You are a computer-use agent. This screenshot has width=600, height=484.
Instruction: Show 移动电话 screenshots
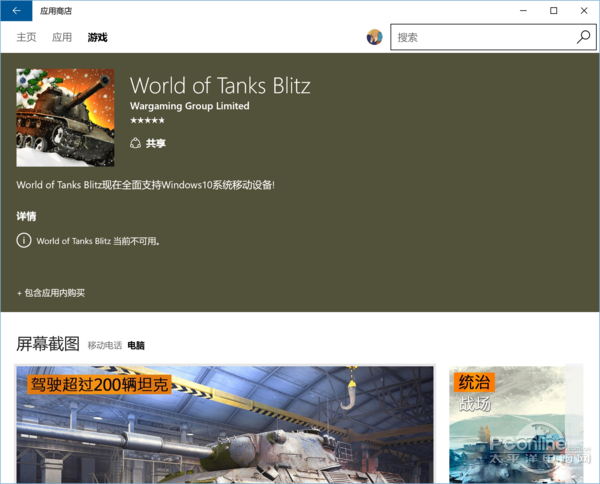point(104,345)
